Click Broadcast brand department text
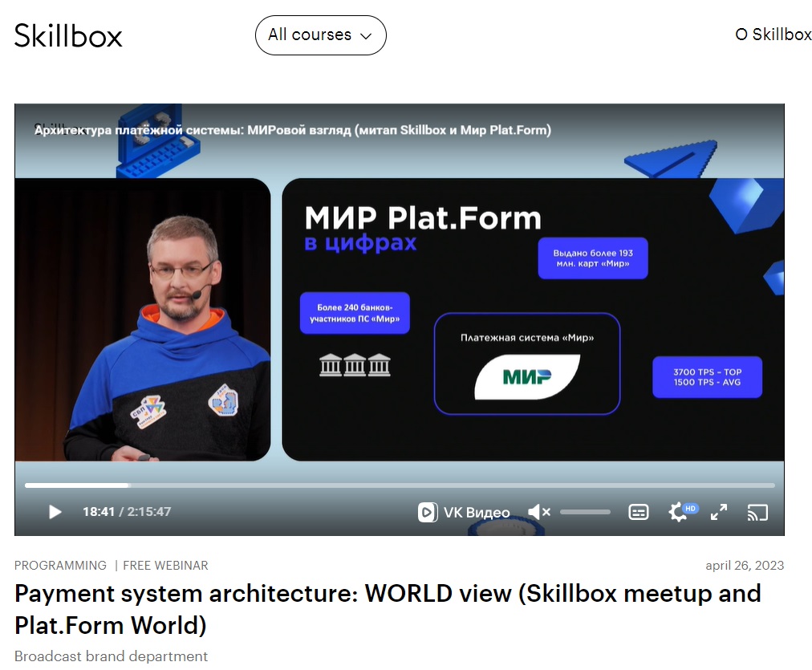The height and width of the screenshot is (670, 812). tap(111, 656)
